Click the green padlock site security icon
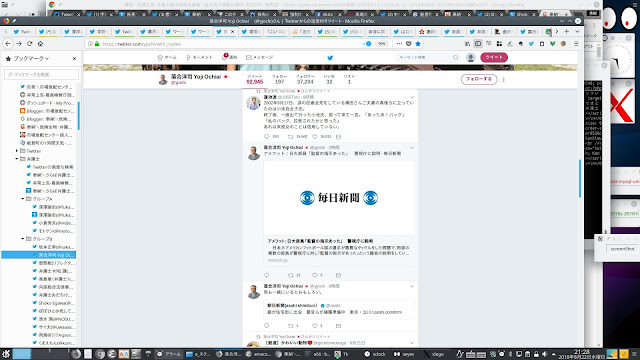Image resolution: width=640 pixels, height=360 pixels. pos(97,44)
